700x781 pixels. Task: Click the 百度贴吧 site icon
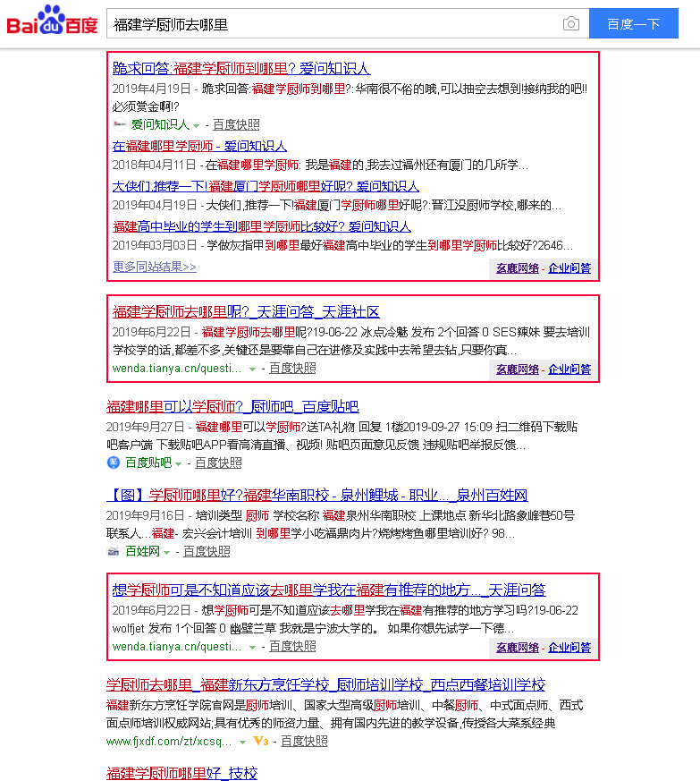point(114,463)
